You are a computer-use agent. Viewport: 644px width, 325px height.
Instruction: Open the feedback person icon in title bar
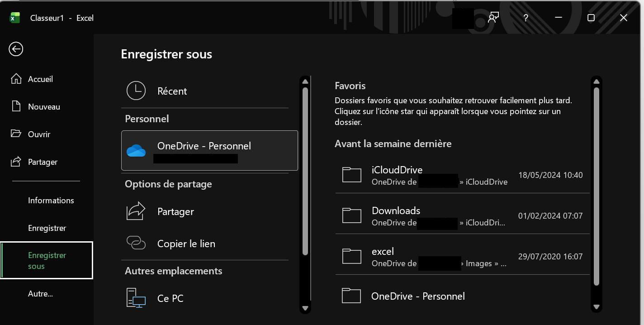(x=493, y=18)
